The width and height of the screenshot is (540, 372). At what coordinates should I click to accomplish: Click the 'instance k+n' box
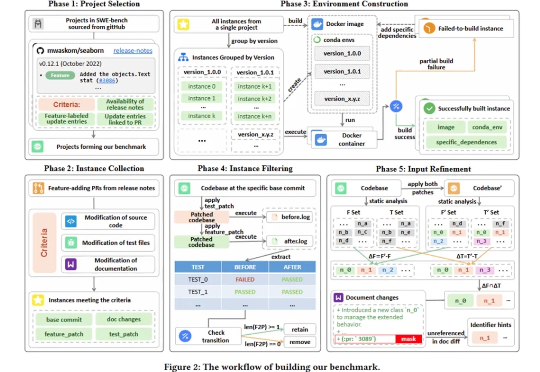tap(254, 116)
